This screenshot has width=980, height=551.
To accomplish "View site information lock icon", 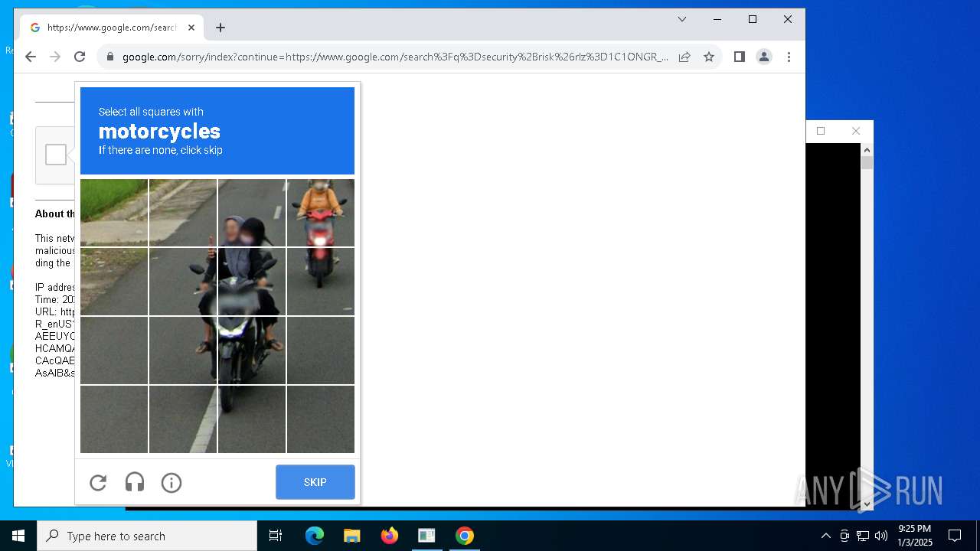I will click(110, 57).
